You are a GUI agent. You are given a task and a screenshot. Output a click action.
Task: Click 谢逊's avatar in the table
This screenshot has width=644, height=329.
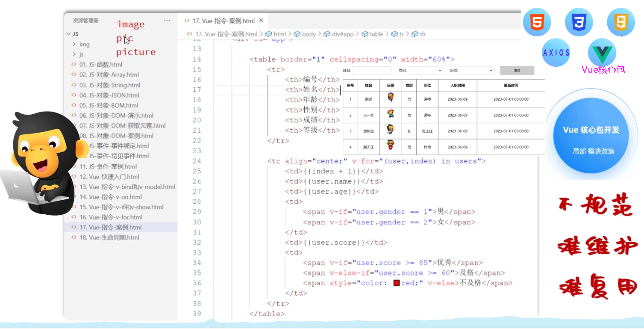click(390, 98)
